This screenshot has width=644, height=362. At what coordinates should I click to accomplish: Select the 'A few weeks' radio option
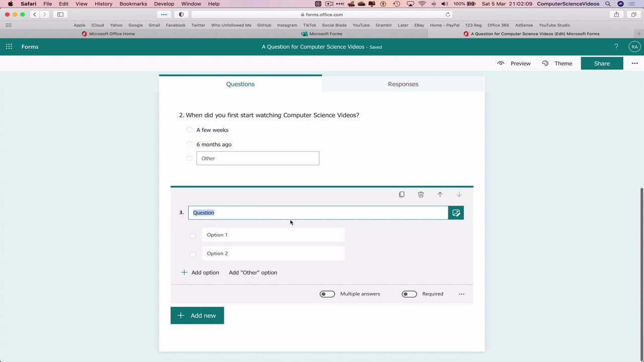pos(189,130)
